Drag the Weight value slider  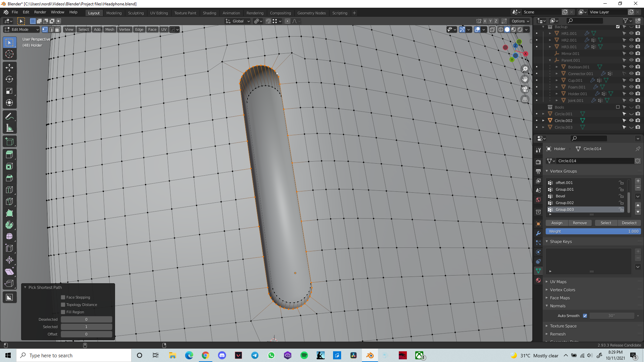coord(592,231)
